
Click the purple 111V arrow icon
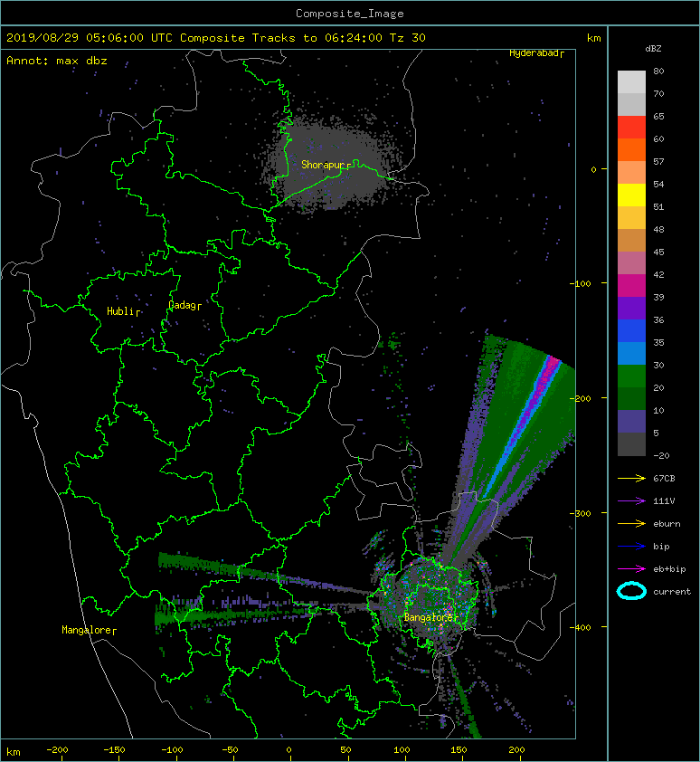point(631,501)
